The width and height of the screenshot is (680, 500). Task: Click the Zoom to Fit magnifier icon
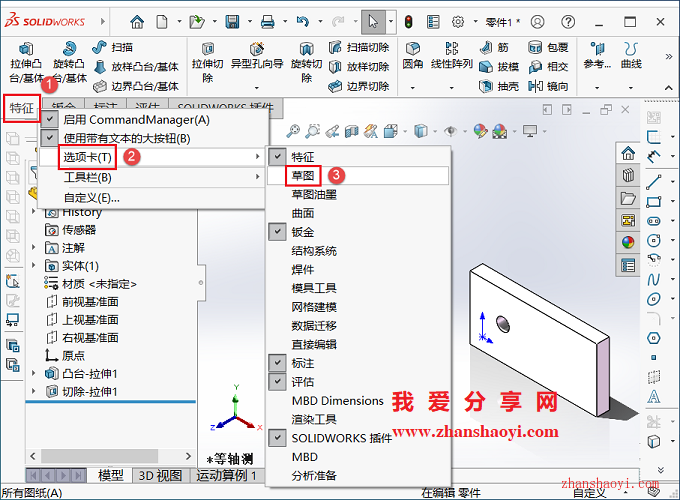pos(293,131)
